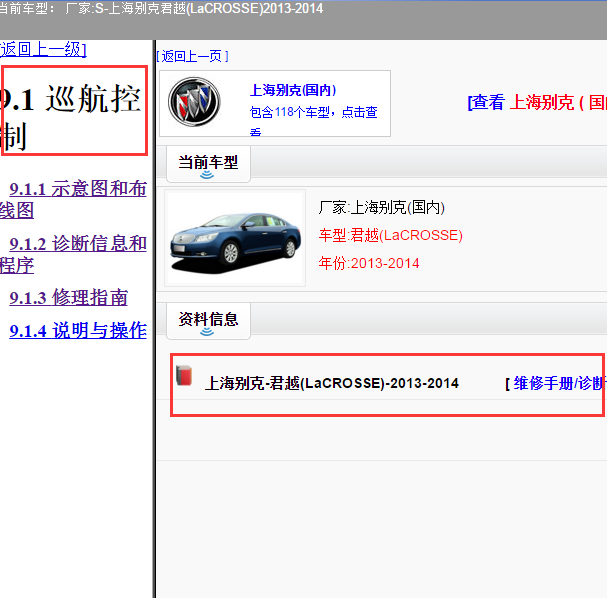Click 车型:君越(LaCROSSE) text

(x=391, y=235)
